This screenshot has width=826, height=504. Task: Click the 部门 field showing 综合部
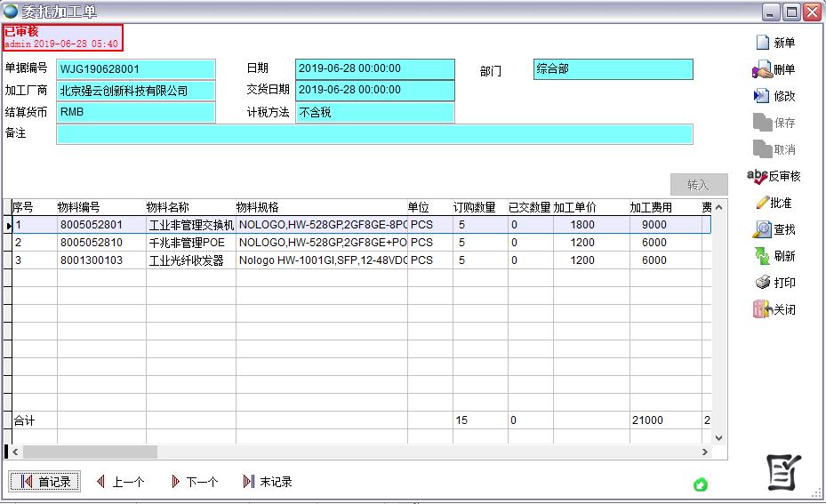(x=613, y=69)
